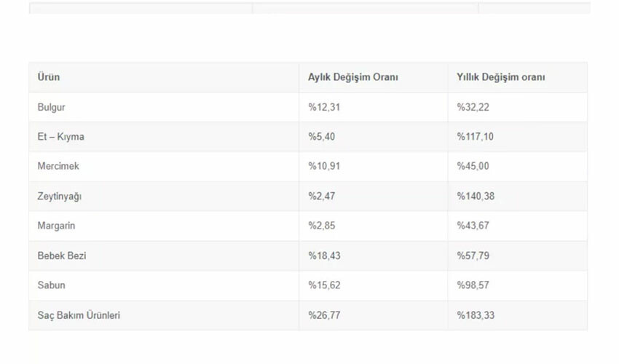Image resolution: width=619 pixels, height=364 pixels.
Task: Click the Sabun product name
Action: pyautogui.click(x=52, y=285)
